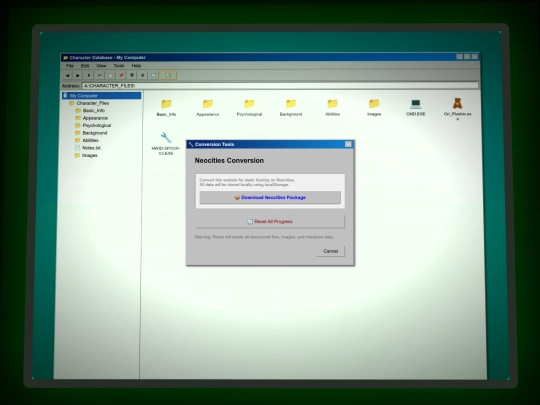
Task: Click the highlighted toolbar button at the end
Action: point(168,75)
